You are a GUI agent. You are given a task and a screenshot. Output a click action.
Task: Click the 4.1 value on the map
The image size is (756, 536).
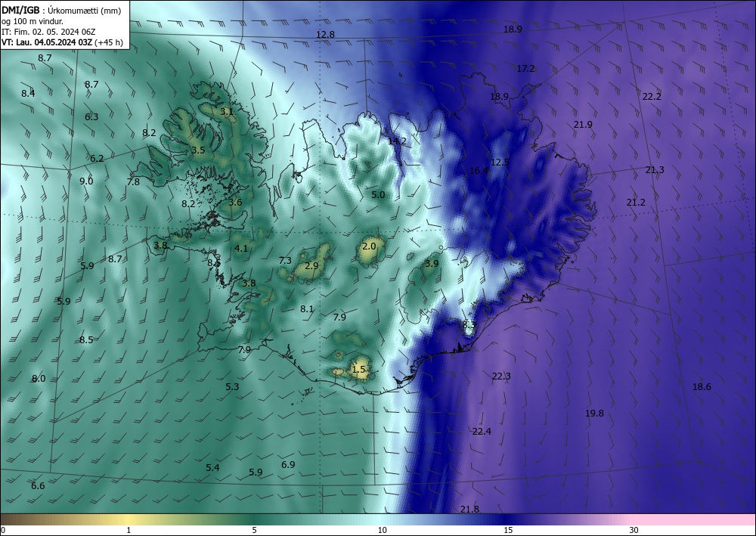point(241,248)
